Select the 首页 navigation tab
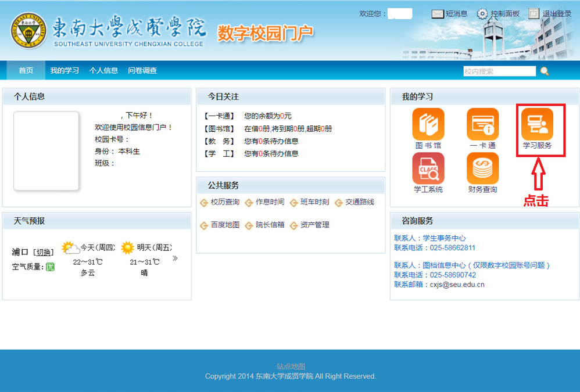 26,71
